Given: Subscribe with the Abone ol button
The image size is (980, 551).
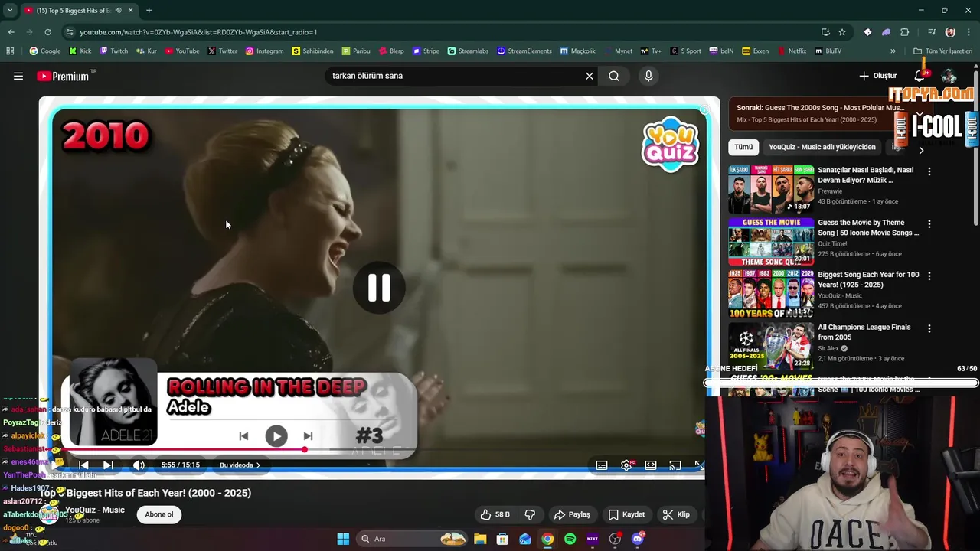Looking at the screenshot, I should [159, 514].
